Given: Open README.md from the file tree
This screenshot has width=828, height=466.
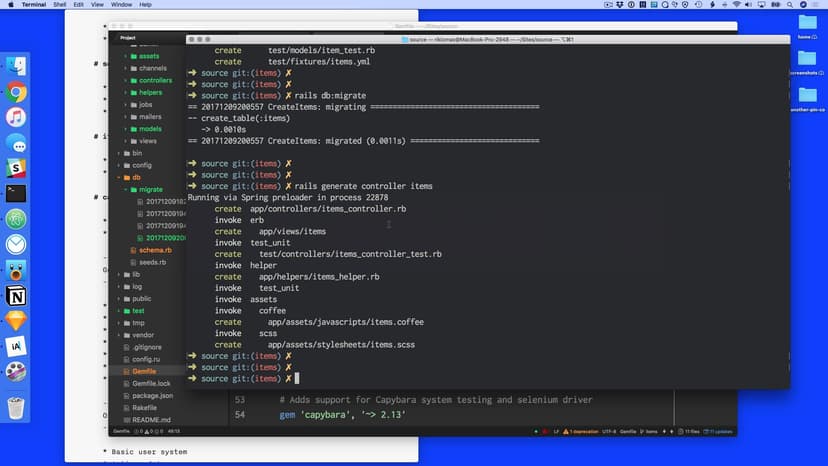Looking at the screenshot, I should (150, 420).
